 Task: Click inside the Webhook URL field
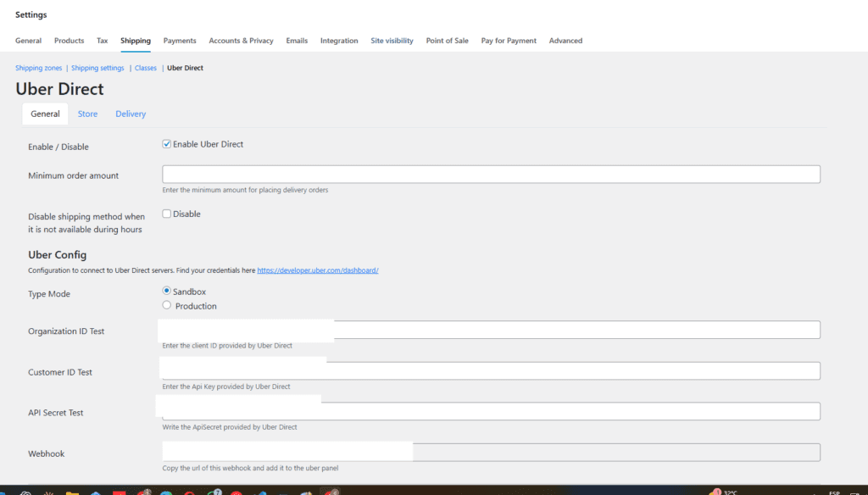tap(491, 453)
